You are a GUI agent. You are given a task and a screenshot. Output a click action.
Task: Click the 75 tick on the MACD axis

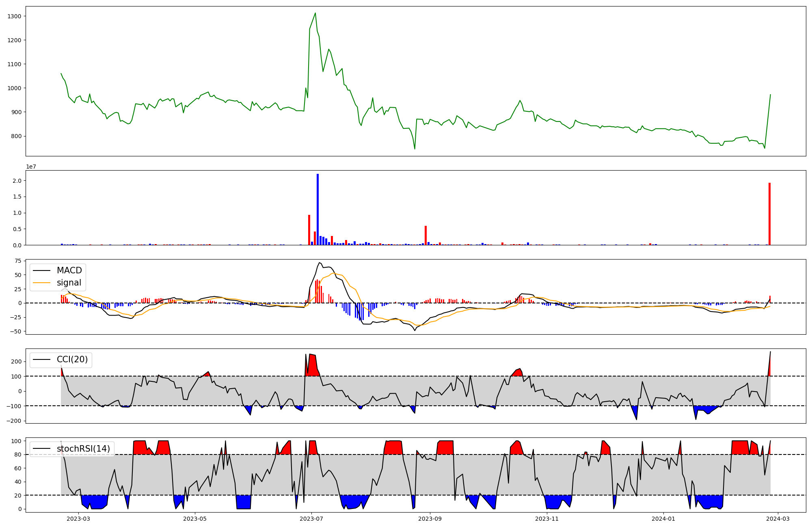[18, 261]
